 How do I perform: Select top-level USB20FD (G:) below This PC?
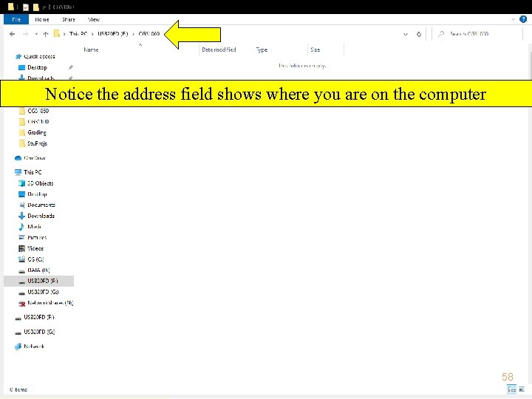click(39, 332)
